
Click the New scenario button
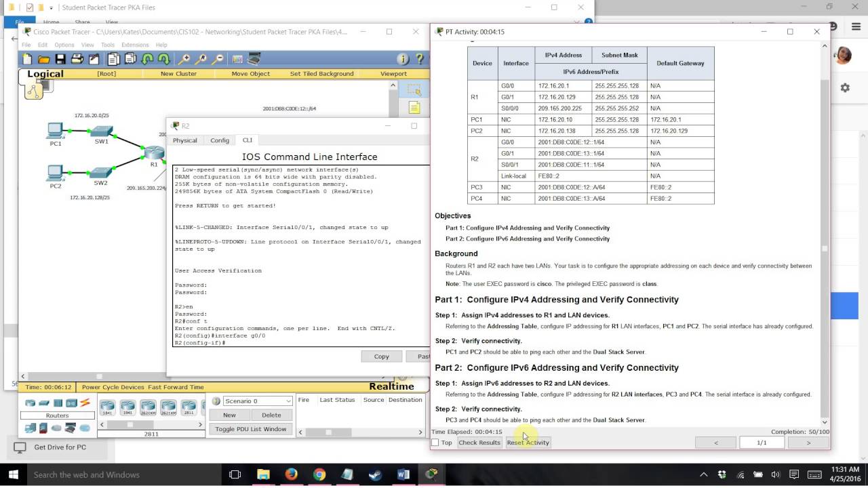click(x=229, y=415)
